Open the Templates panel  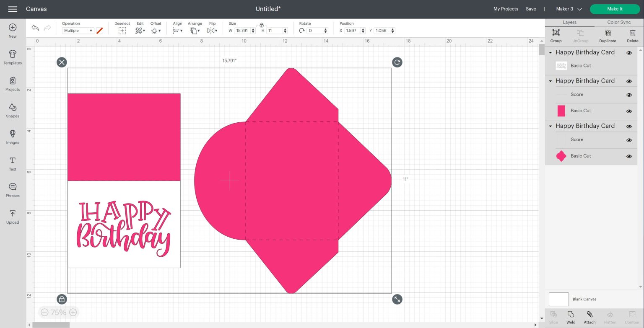click(12, 57)
